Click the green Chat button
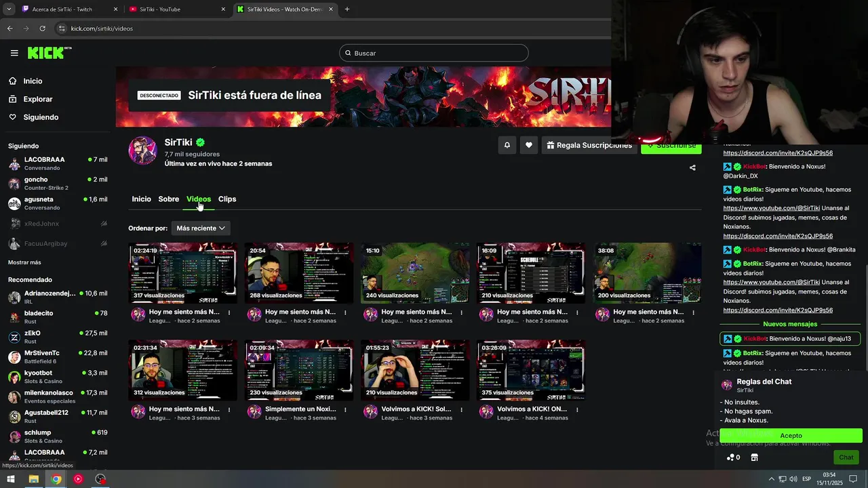The width and height of the screenshot is (868, 488). pos(846,457)
